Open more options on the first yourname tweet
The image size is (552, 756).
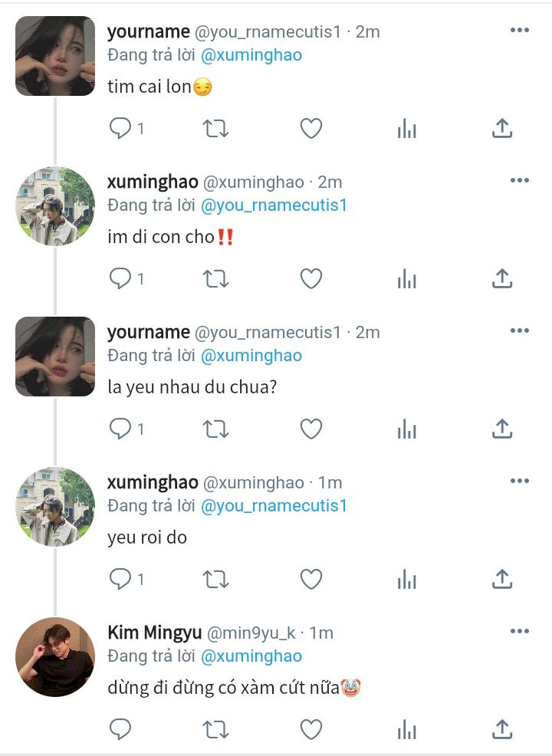(x=520, y=31)
